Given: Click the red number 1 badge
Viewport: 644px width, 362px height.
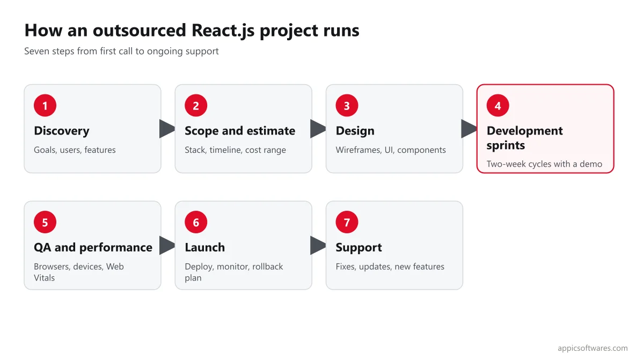Looking at the screenshot, I should (45, 106).
